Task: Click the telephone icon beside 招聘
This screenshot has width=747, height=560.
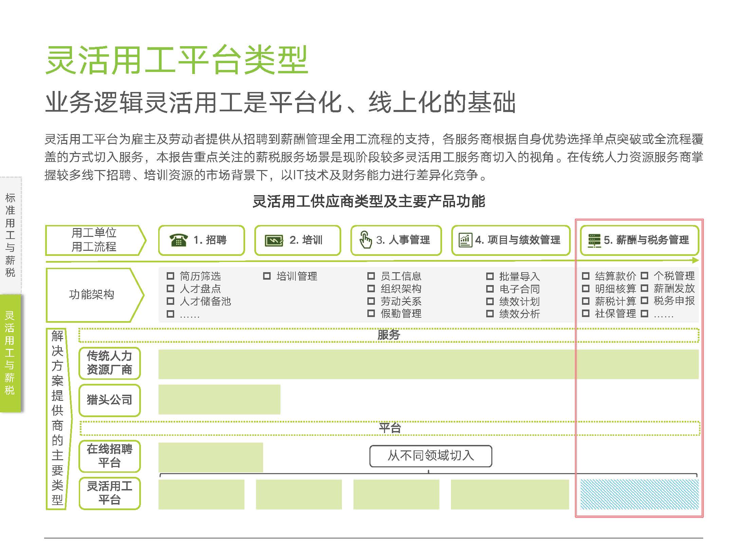Action: pyautogui.click(x=178, y=240)
